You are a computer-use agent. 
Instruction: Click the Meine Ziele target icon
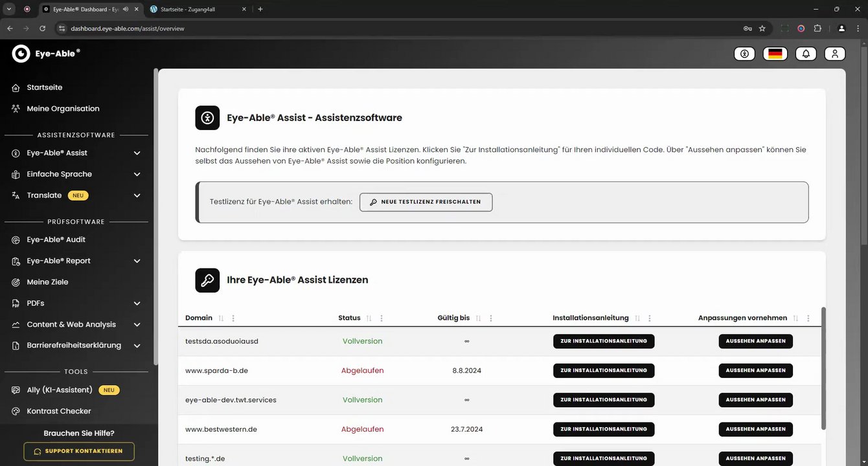click(x=16, y=282)
